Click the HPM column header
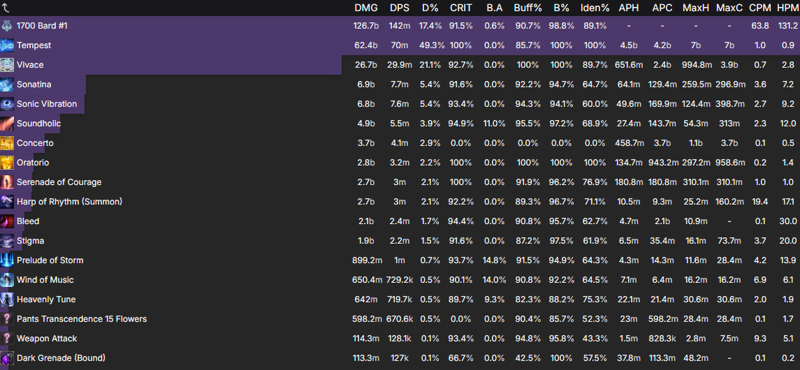The image size is (800, 370). pos(786,8)
